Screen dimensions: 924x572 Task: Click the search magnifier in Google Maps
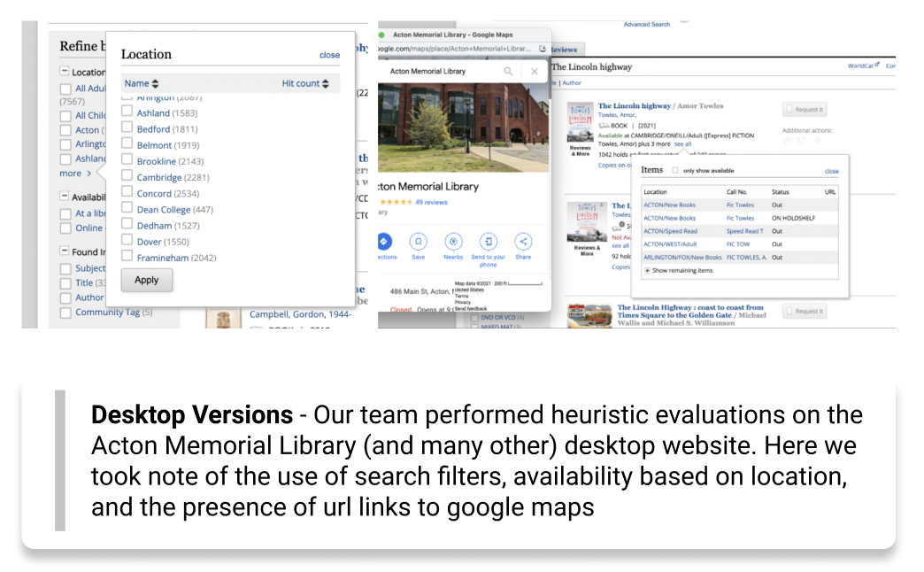(508, 72)
